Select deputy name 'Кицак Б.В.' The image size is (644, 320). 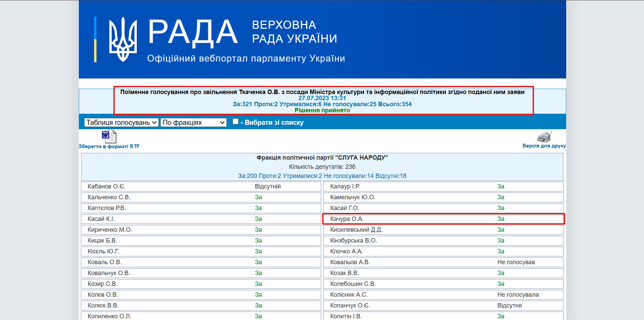103,241
